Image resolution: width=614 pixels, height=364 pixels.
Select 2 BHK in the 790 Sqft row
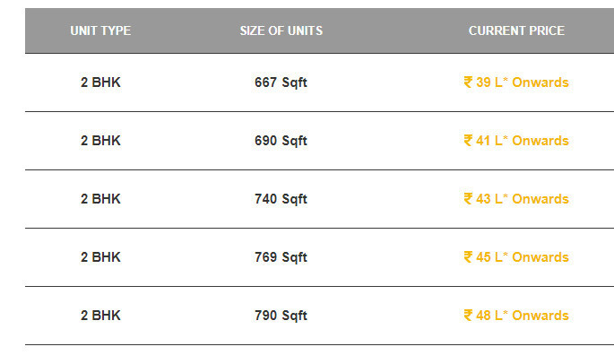(x=100, y=316)
